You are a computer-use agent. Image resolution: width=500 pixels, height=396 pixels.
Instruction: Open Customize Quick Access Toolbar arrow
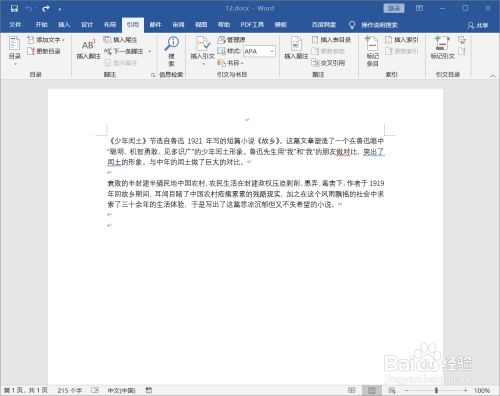[x=60, y=9]
